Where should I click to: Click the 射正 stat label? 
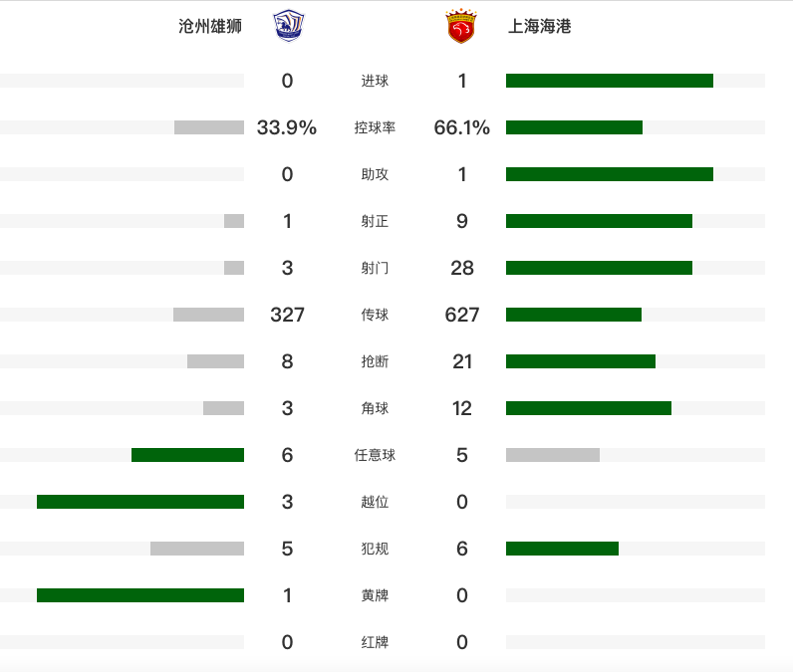[375, 221]
